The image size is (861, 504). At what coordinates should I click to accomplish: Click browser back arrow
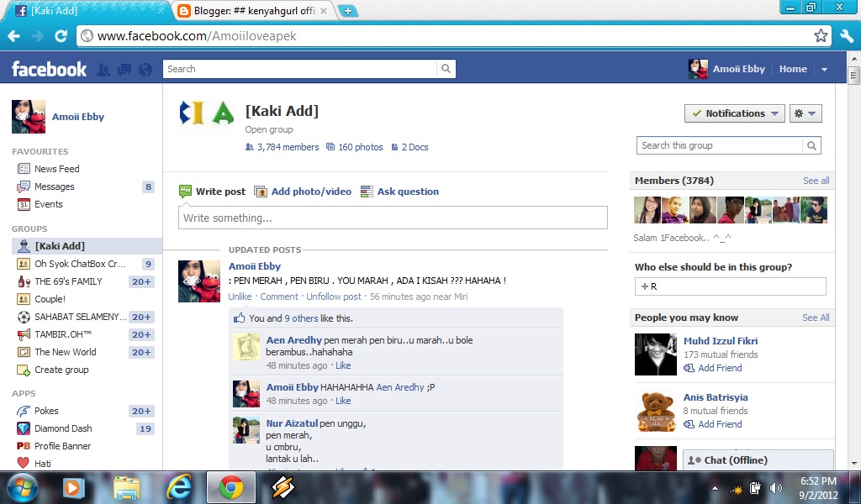[14, 36]
